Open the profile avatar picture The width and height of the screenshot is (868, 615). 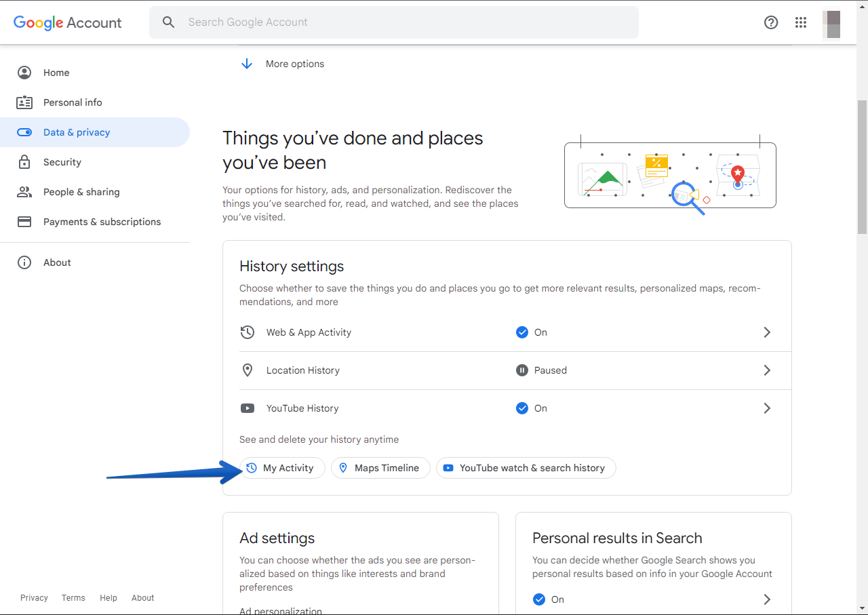pyautogui.click(x=831, y=23)
